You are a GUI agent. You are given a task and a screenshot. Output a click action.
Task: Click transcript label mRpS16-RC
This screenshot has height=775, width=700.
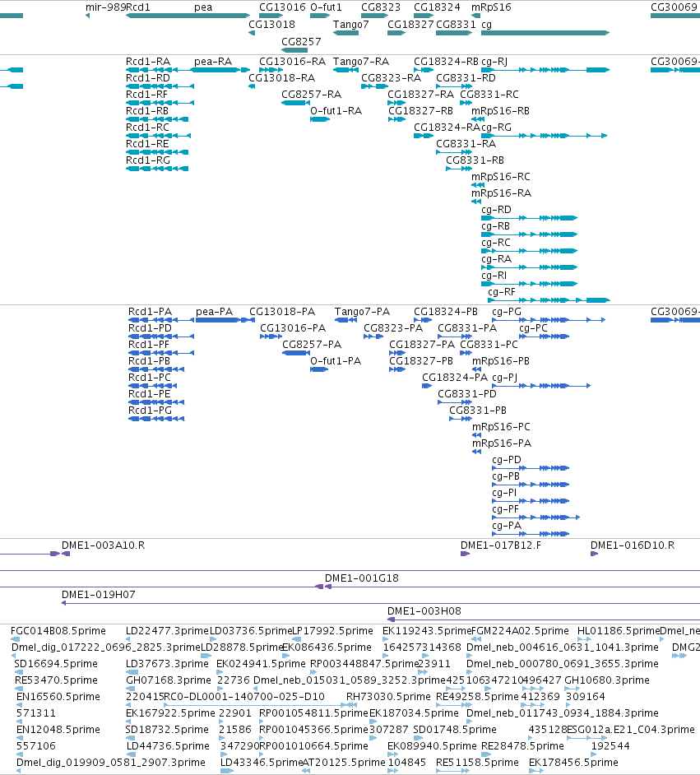click(x=501, y=177)
